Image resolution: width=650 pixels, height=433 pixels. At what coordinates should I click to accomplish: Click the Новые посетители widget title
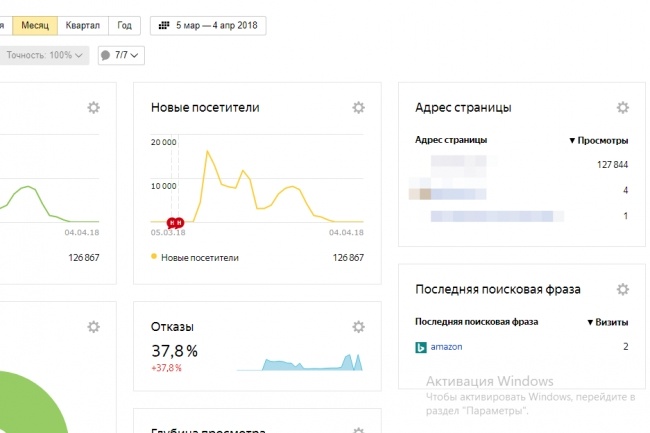tap(205, 108)
